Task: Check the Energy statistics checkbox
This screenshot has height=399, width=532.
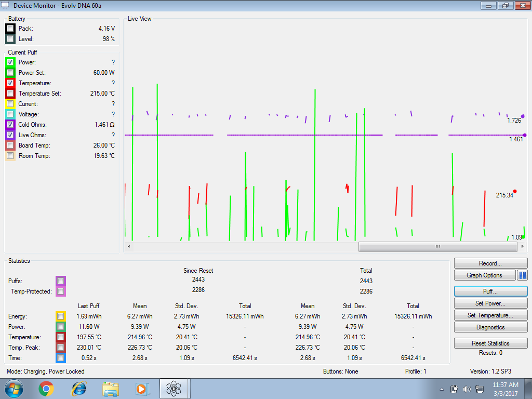Action: 60,316
